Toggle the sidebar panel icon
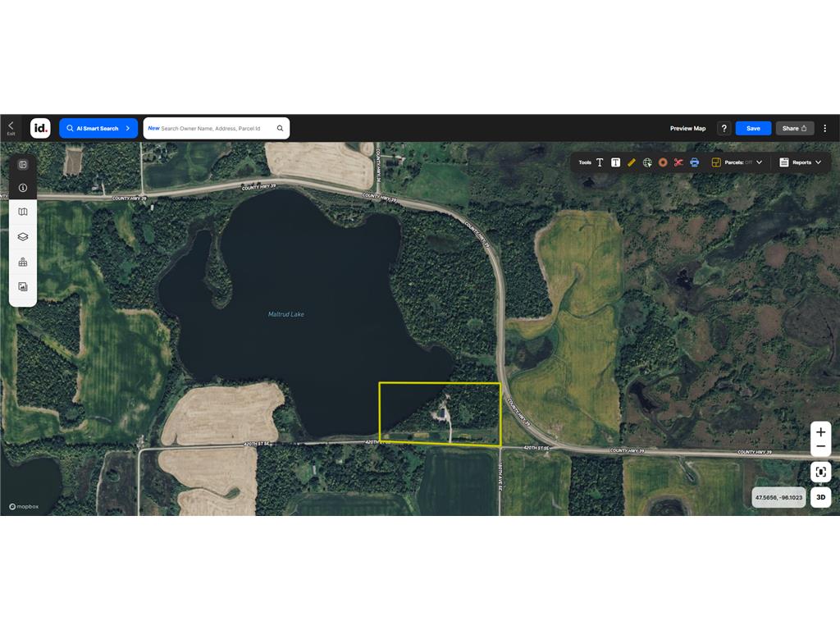 (23, 164)
